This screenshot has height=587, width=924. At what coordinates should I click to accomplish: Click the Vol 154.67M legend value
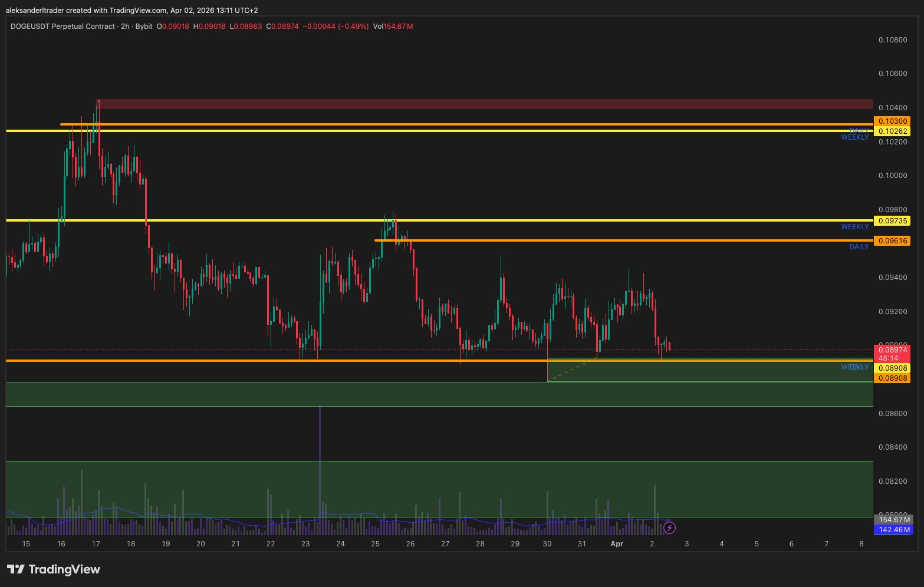coord(393,27)
